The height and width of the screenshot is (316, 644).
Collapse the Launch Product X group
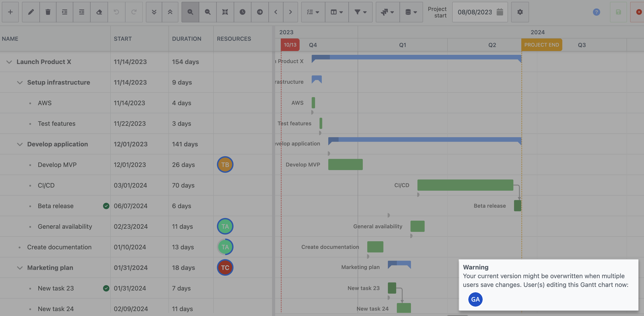coord(9,62)
